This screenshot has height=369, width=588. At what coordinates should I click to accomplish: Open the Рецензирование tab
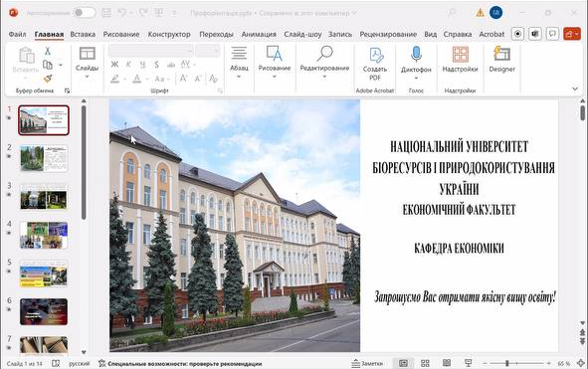(x=388, y=34)
